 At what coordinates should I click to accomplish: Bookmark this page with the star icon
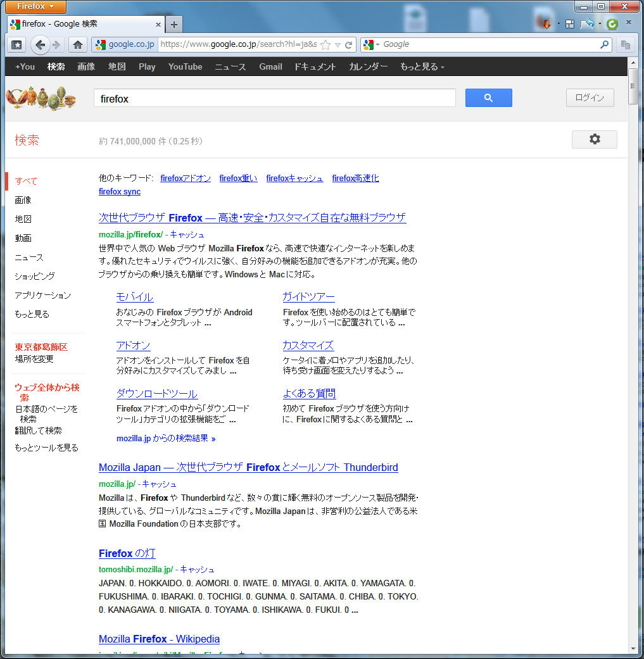pos(325,44)
